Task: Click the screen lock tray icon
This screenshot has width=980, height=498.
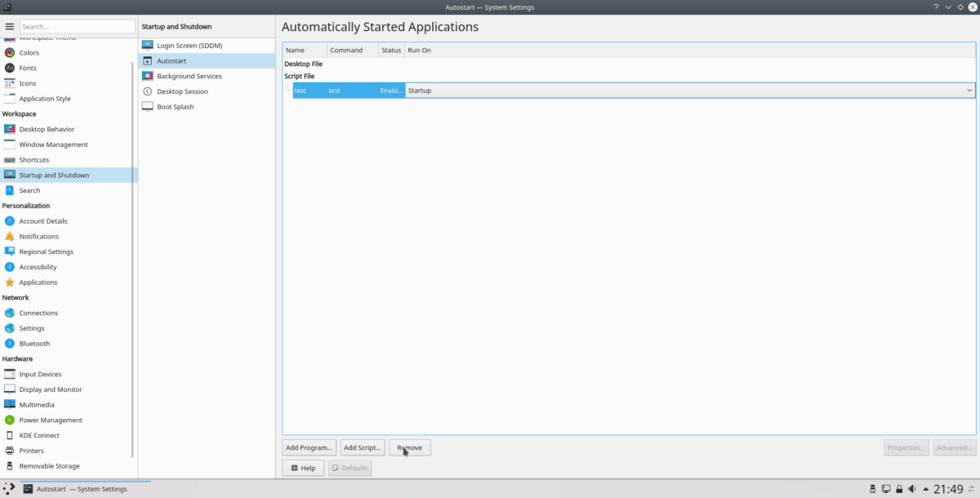Action: pyautogui.click(x=899, y=488)
